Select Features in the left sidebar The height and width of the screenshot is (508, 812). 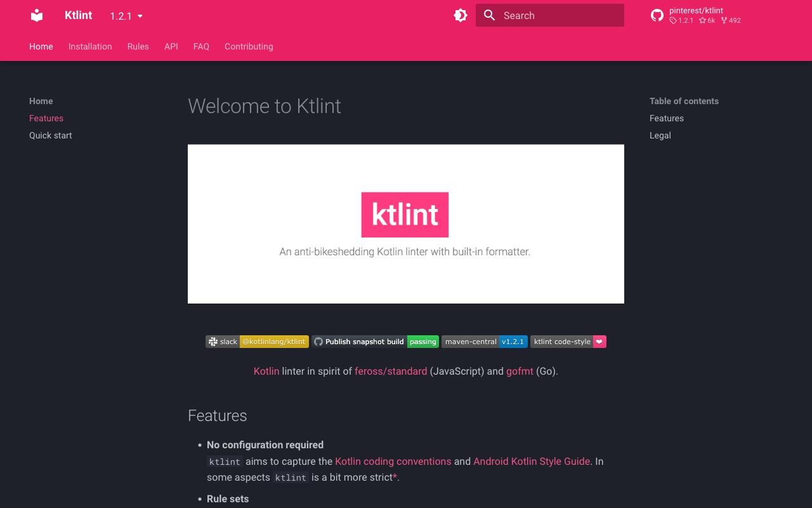click(x=46, y=118)
